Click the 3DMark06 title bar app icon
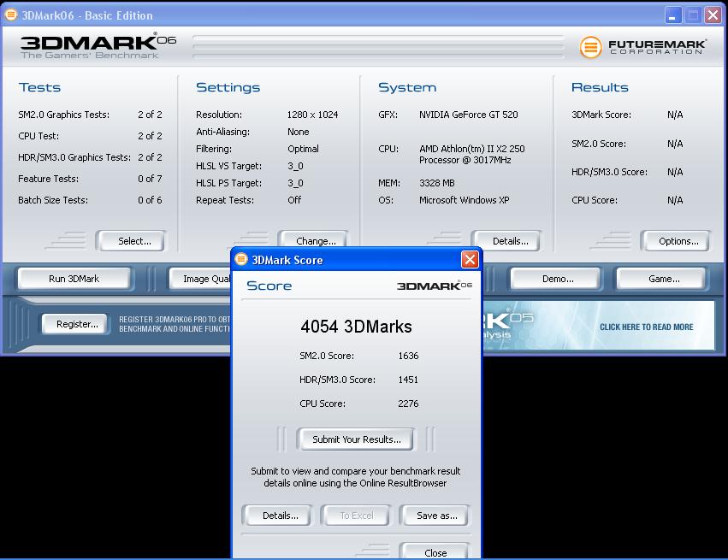This screenshot has width=728, height=560. pos(11,15)
